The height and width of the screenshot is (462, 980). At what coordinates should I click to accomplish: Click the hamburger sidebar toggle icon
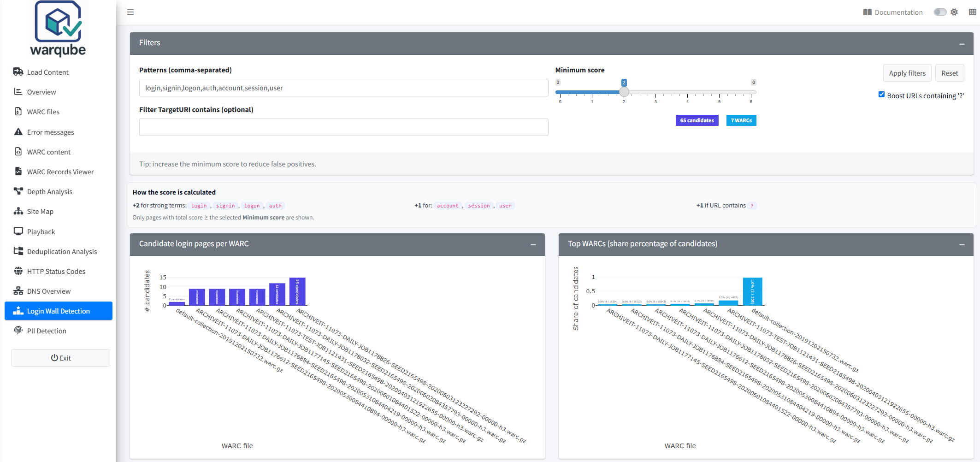(x=130, y=12)
